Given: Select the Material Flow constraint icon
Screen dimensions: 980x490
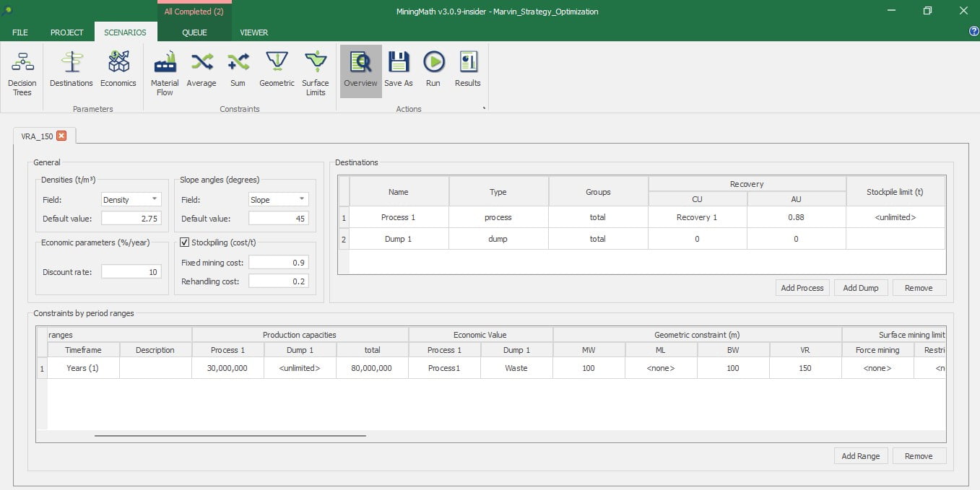Looking at the screenshot, I should click(x=165, y=74).
